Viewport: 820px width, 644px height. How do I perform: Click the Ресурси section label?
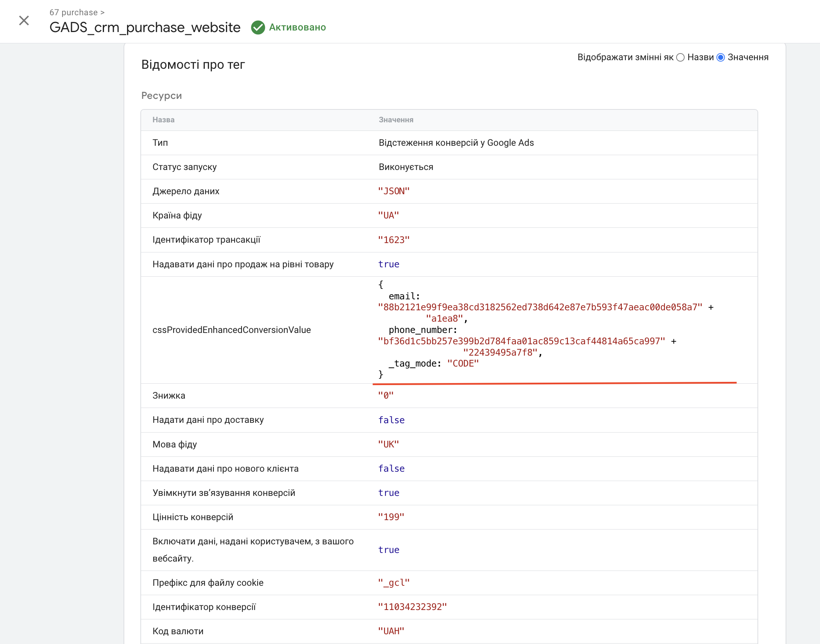point(161,96)
